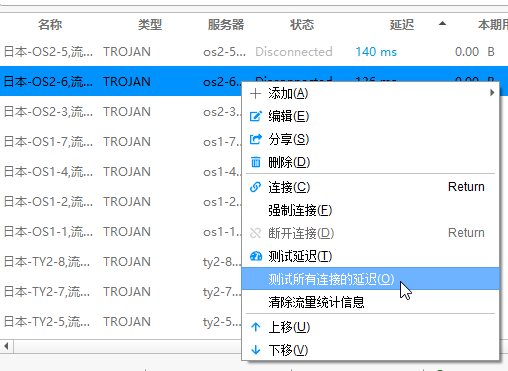Choose 上移(U) to move connection up
The image size is (508, 371).
point(370,327)
